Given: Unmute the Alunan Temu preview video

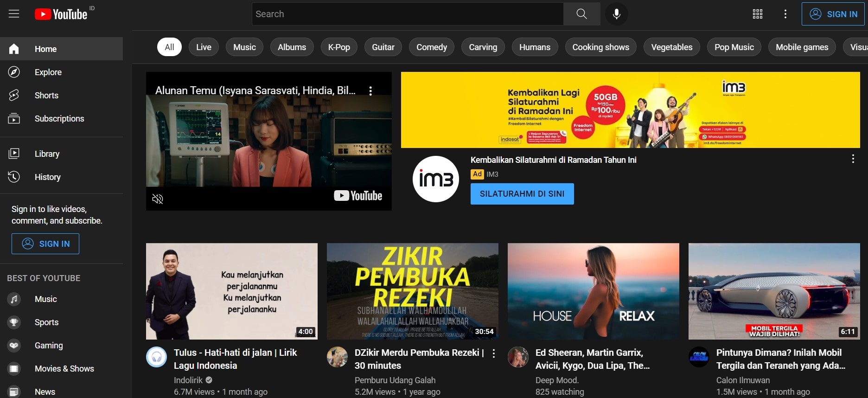Looking at the screenshot, I should (158, 199).
